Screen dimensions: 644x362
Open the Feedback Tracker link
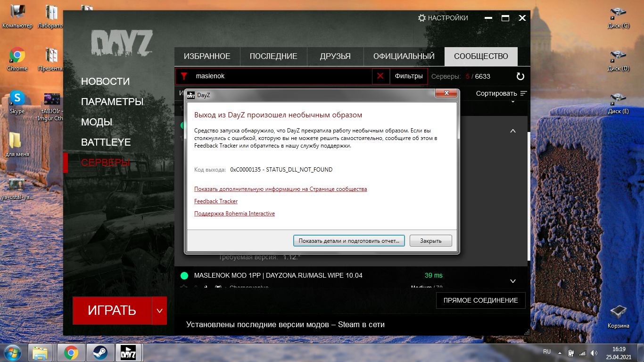pos(216,201)
